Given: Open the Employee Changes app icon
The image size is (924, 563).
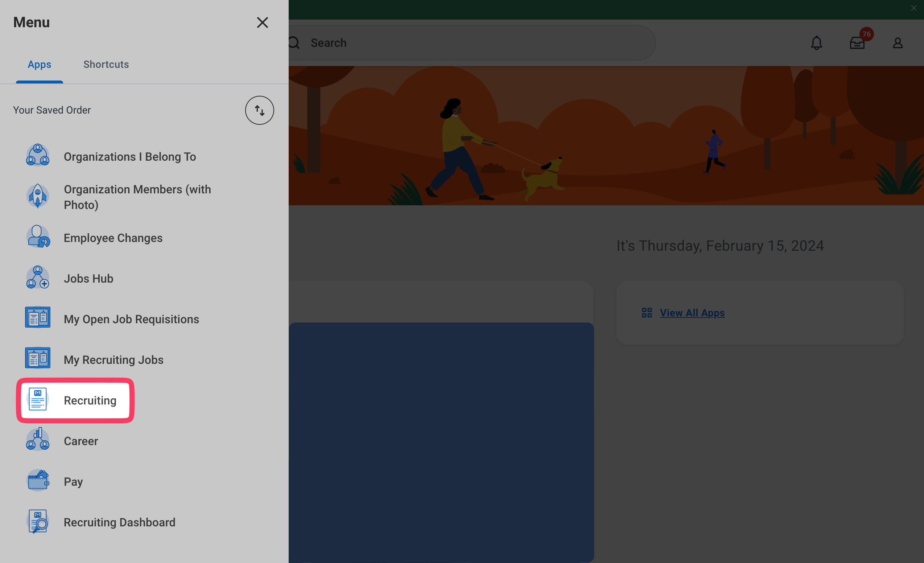Looking at the screenshot, I should click(x=37, y=237).
